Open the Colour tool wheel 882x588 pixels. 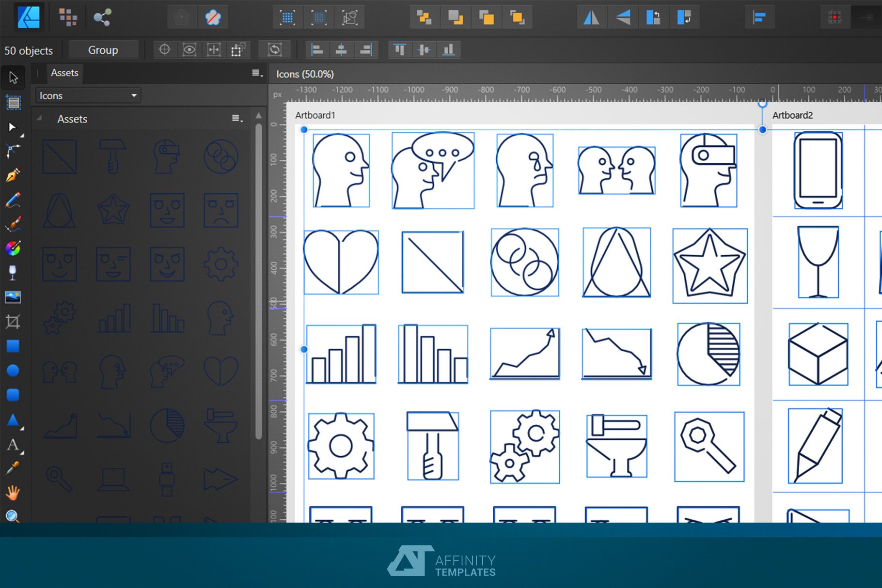pyautogui.click(x=13, y=249)
